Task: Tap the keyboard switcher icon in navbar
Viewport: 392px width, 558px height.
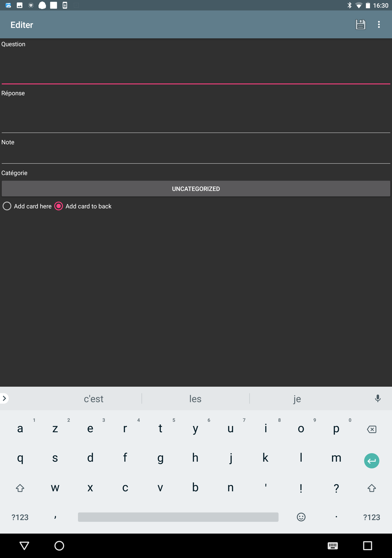Action: tap(333, 546)
